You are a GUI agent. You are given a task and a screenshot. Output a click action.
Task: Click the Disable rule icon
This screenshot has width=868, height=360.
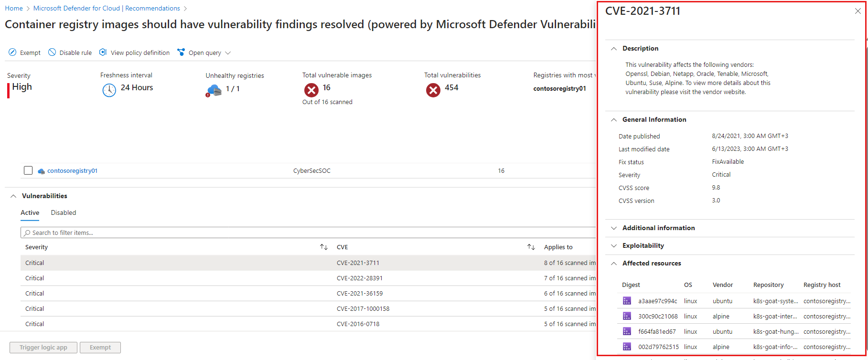coord(52,53)
